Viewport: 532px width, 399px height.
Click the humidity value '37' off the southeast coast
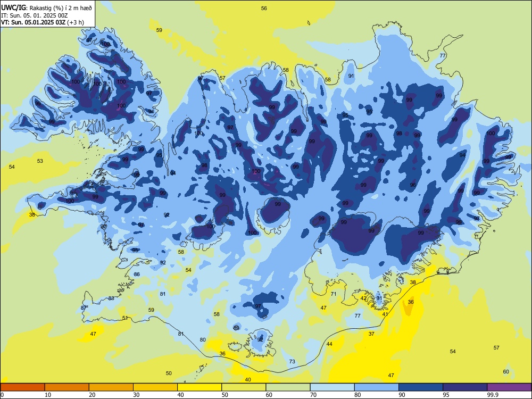(371, 334)
